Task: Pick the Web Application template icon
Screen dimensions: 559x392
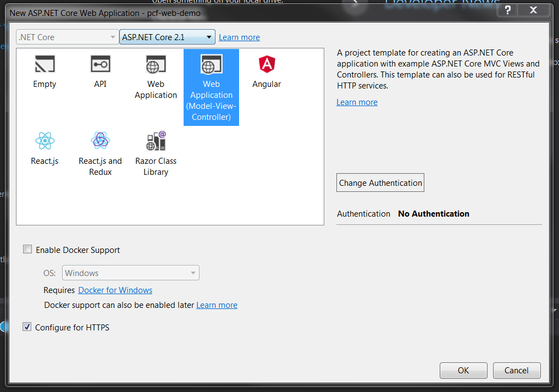Action: [x=156, y=65]
